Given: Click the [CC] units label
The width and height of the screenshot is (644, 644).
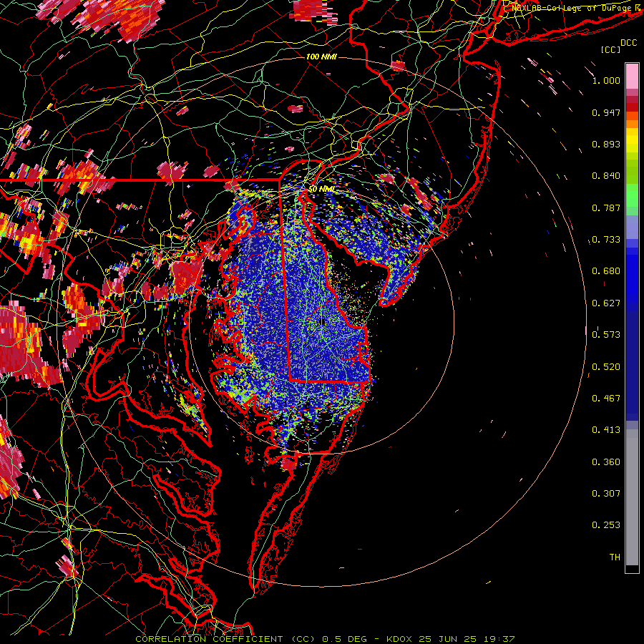Looking at the screenshot, I should [611, 49].
